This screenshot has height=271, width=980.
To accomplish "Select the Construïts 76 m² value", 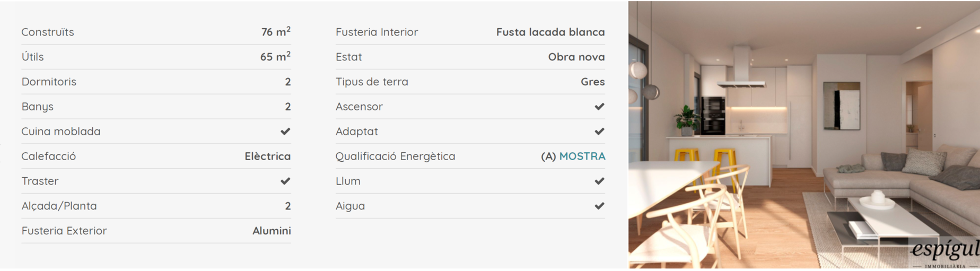I will tap(276, 32).
